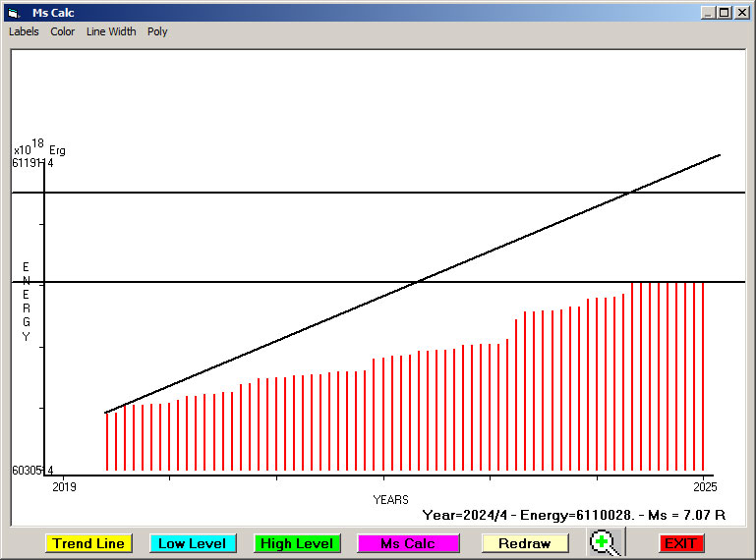Open the Line Width menu

tap(111, 31)
